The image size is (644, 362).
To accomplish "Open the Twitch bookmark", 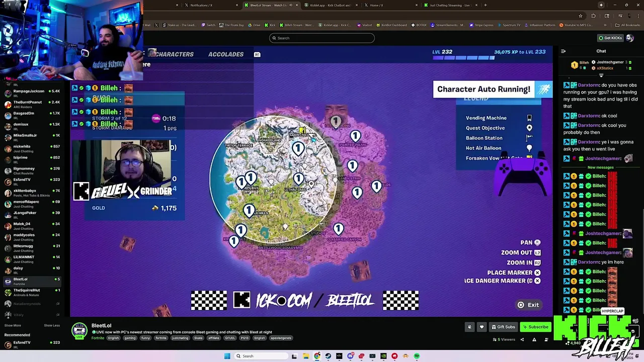I will point(209,25).
